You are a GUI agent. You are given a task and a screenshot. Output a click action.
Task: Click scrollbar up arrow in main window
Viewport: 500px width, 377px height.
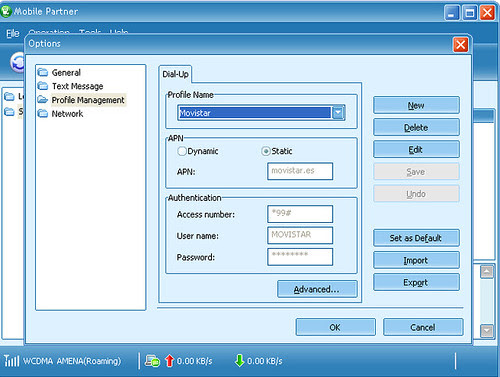point(487,272)
